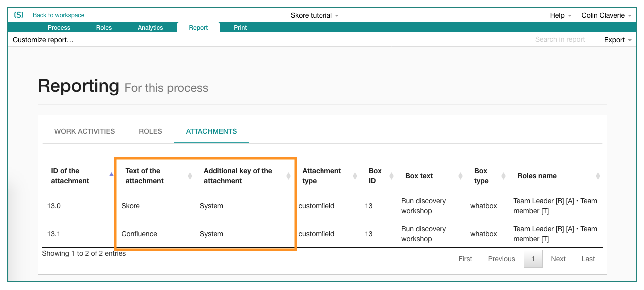Select page 1 in pagination
Viewport: 644px width, 290px height.
click(x=533, y=259)
